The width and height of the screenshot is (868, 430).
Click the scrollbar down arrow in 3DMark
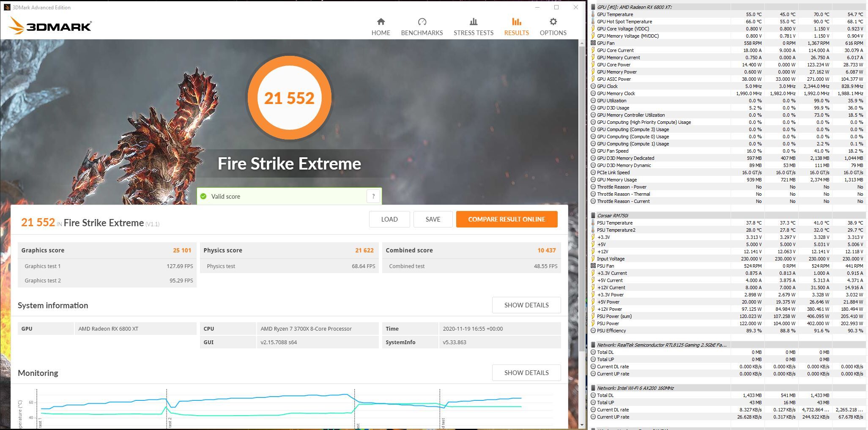(582, 425)
